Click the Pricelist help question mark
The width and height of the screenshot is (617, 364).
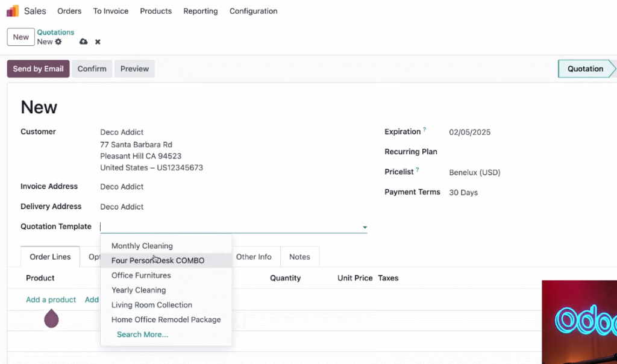418,169
